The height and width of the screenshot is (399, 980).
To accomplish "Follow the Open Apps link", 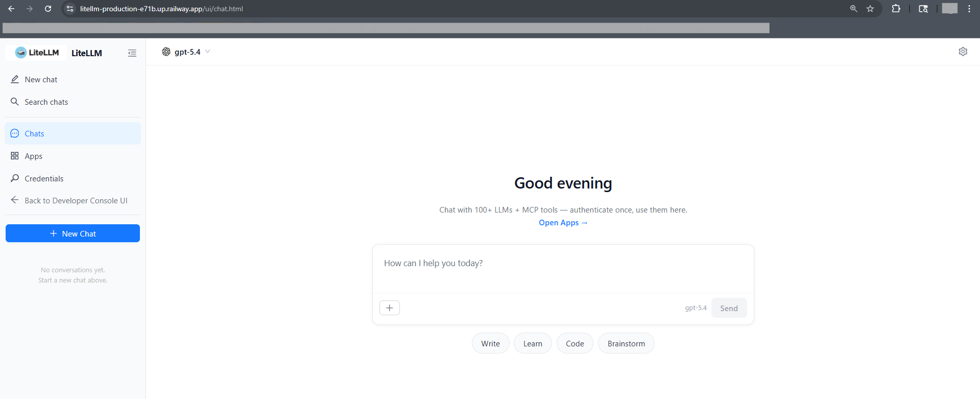I will pos(563,223).
